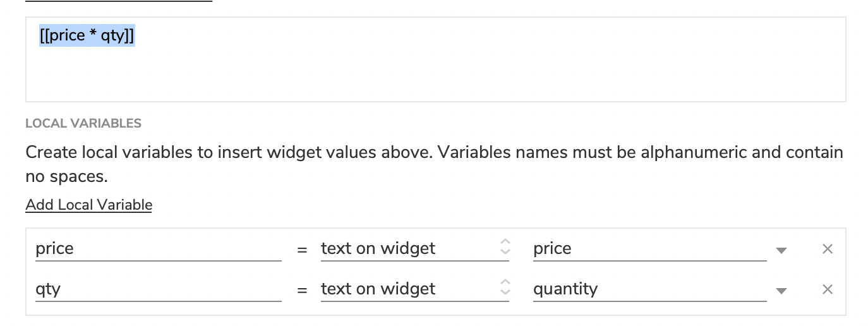Open widget list arrow beside quantity widget field
The image size is (868, 326).
[x=781, y=291]
